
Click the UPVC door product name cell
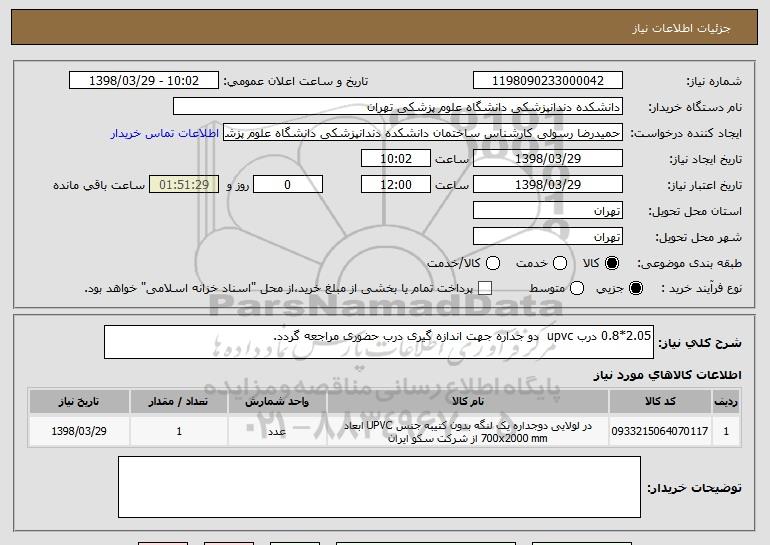pos(468,432)
